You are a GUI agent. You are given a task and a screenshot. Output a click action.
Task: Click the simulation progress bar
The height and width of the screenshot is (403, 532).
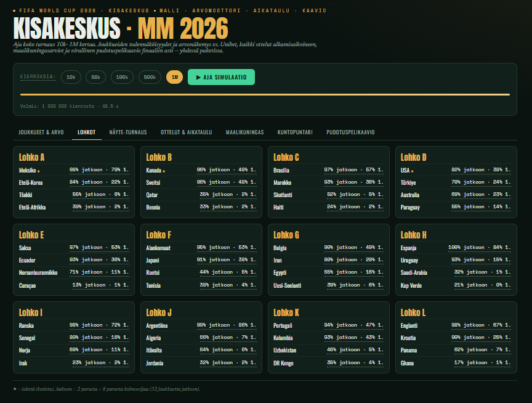tap(265, 95)
